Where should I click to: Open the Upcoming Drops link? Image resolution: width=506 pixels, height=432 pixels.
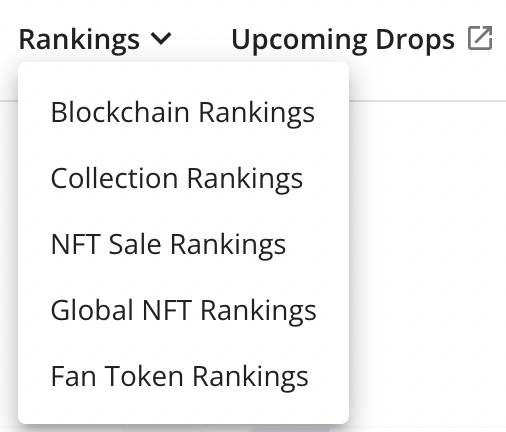pyautogui.click(x=362, y=40)
